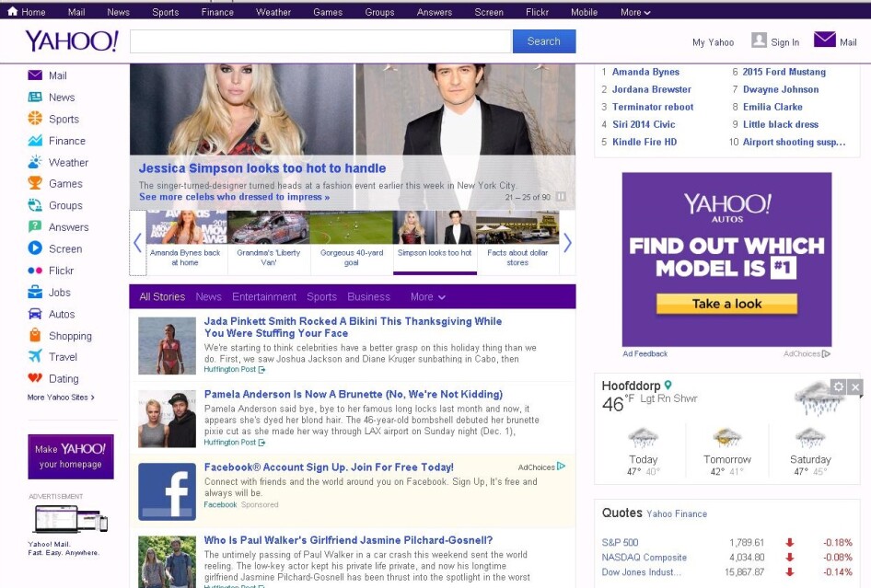Click the AdChoices icon on Facebook ad
Screen dimensions: 871x588
click(x=561, y=467)
